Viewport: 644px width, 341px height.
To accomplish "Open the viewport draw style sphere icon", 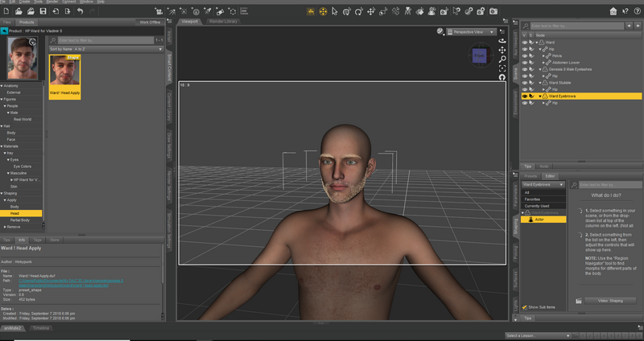I will [x=440, y=31].
